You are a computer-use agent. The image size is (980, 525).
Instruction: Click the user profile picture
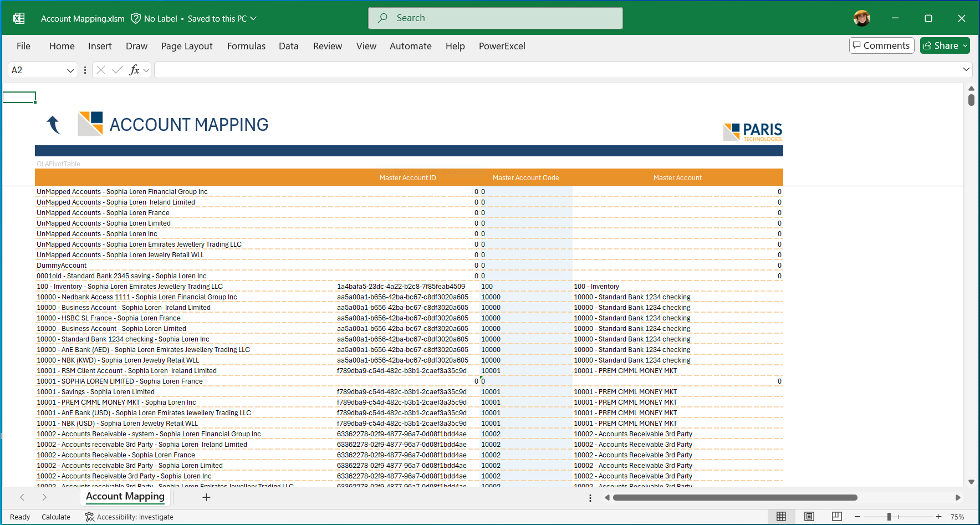pyautogui.click(x=861, y=18)
